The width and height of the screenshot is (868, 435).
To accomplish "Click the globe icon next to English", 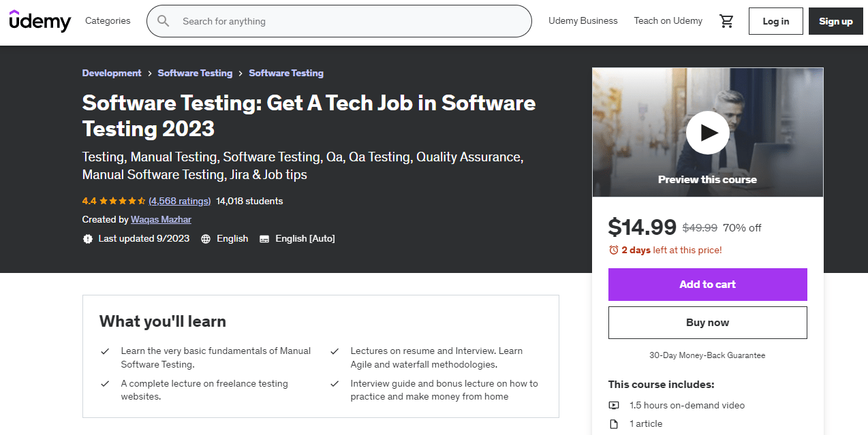I will coord(204,238).
